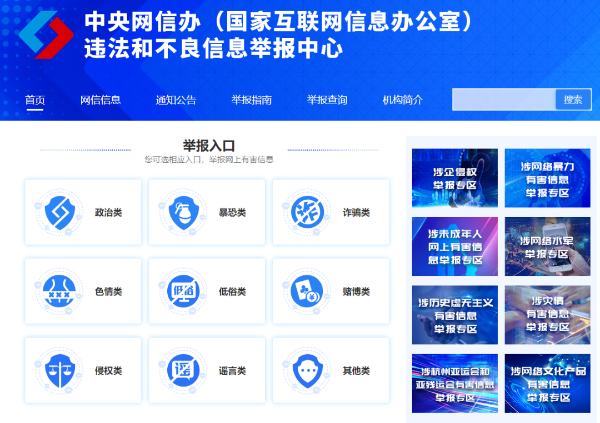
Task: Click the 违法和不良信息举报中心 site title
Action: pyautogui.click(x=213, y=49)
